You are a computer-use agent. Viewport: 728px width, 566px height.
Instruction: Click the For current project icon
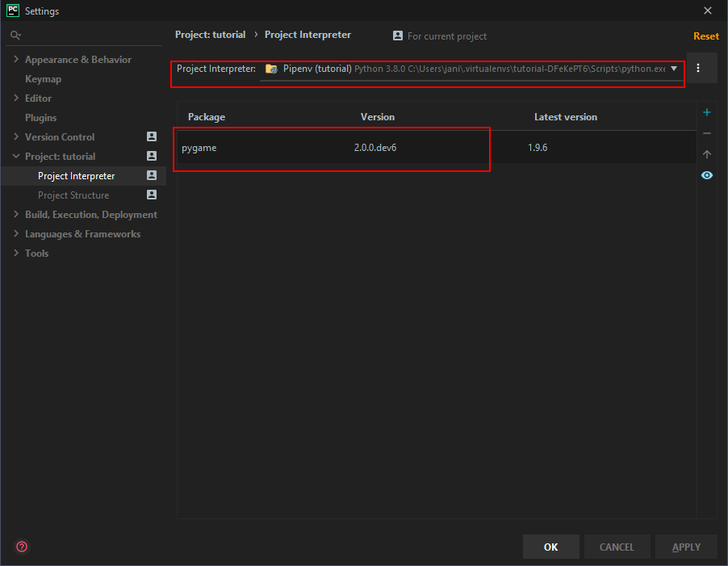click(x=398, y=36)
